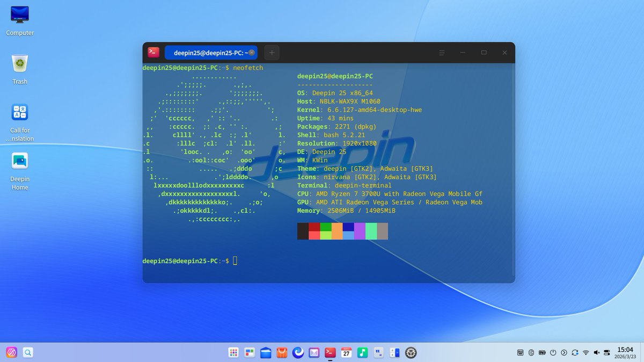Screen dimensions: 644x362
Task: Click the 'CPU: AMD Ryzen 7 3700U' line
Action: [x=390, y=194]
